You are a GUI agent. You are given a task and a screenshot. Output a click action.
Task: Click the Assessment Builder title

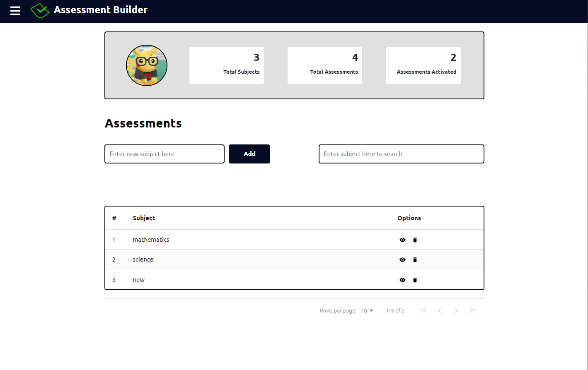pyautogui.click(x=100, y=10)
